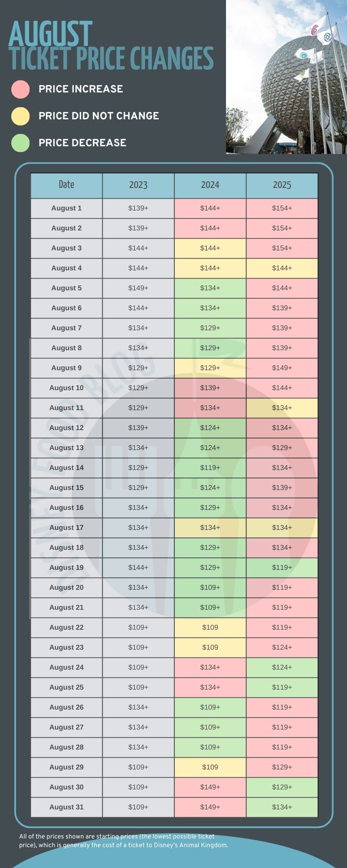Viewport: 347px width, 868px height.
Task: Click the August Ticket Price Changes title
Action: pyautogui.click(x=111, y=46)
